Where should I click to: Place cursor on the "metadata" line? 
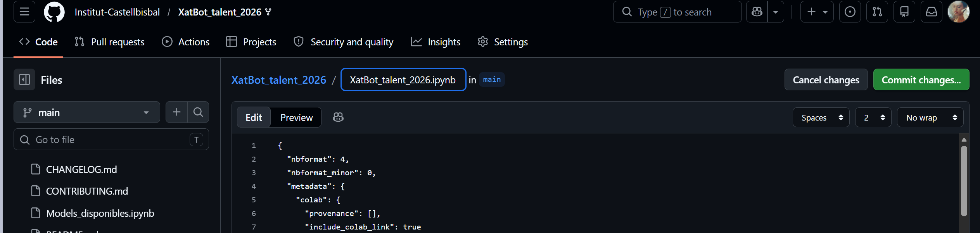pyautogui.click(x=316, y=186)
